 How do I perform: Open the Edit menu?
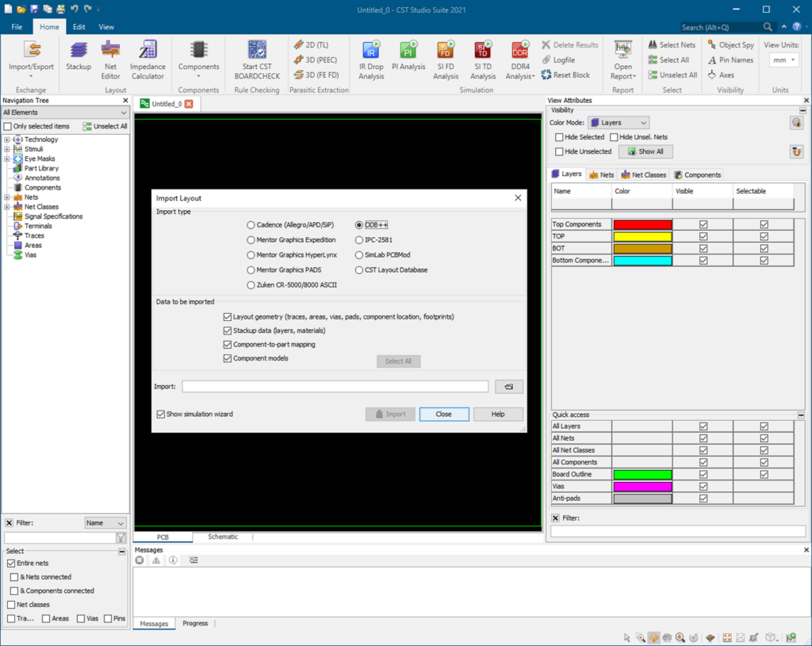click(x=78, y=26)
